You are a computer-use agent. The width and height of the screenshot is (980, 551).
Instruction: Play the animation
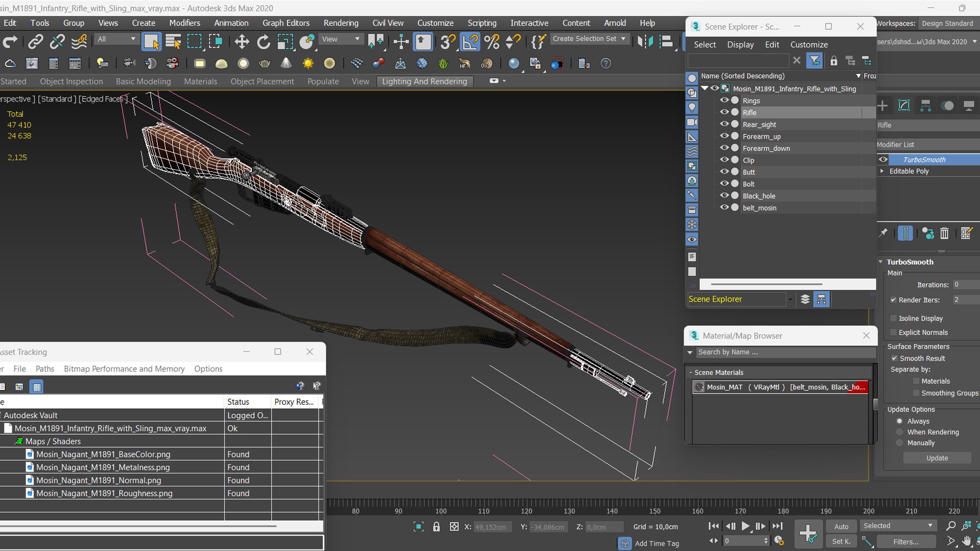tap(746, 526)
